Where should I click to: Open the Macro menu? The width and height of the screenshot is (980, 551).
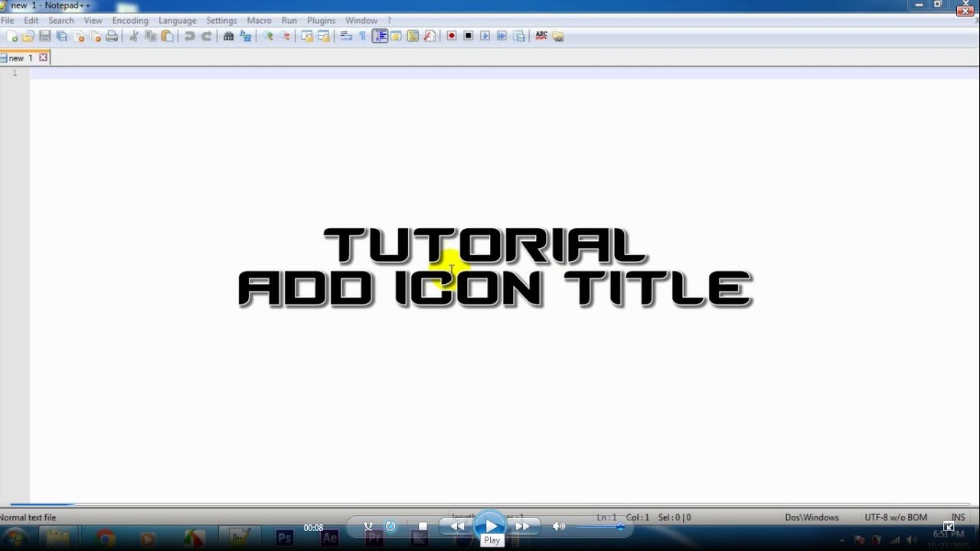260,21
